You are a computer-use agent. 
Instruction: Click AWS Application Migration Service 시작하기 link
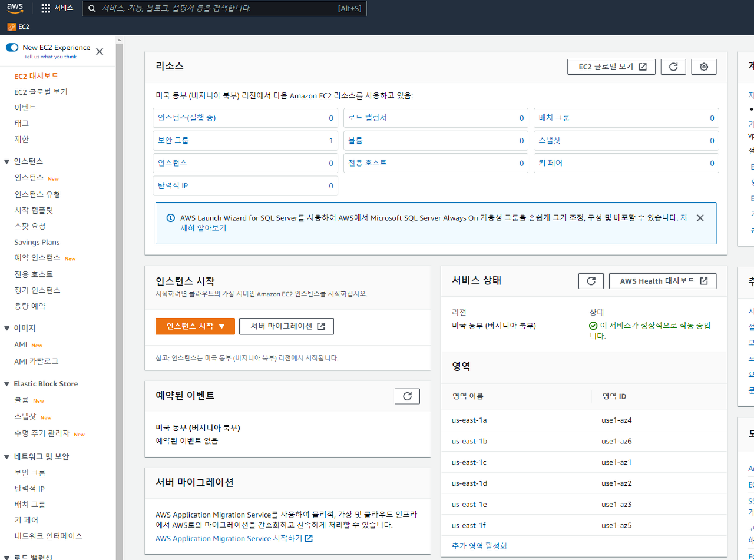[234, 539]
